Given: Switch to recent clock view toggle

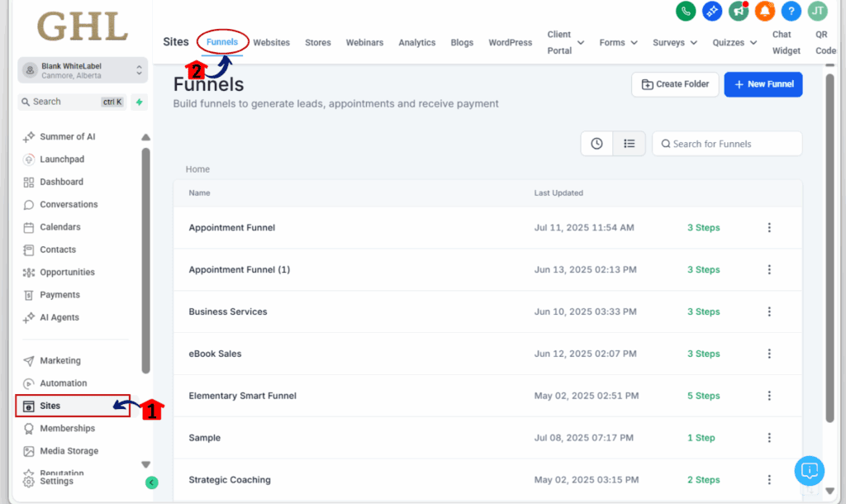Looking at the screenshot, I should (596, 144).
